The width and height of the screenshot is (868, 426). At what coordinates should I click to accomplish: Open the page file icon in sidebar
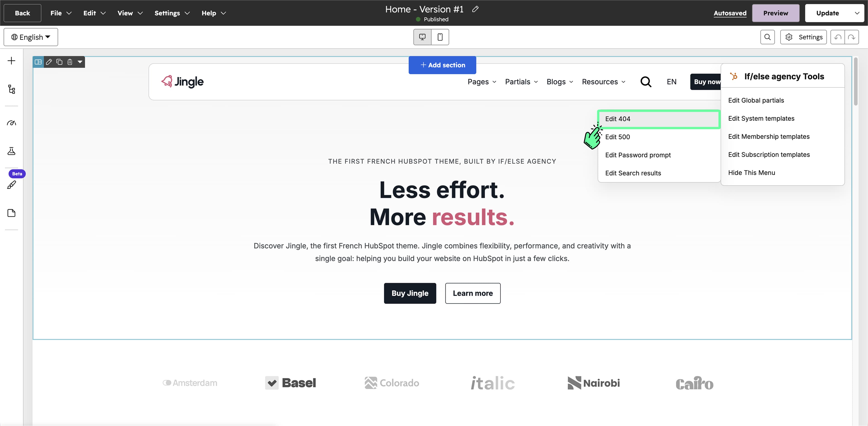point(12,213)
